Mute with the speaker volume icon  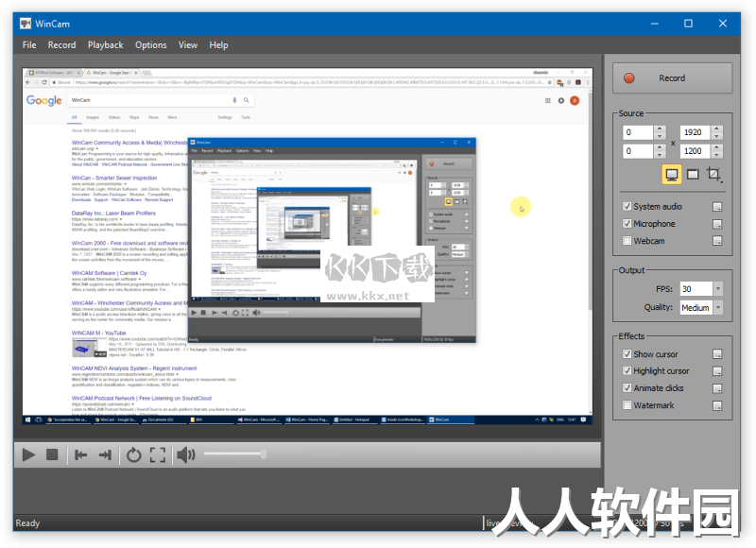(185, 454)
